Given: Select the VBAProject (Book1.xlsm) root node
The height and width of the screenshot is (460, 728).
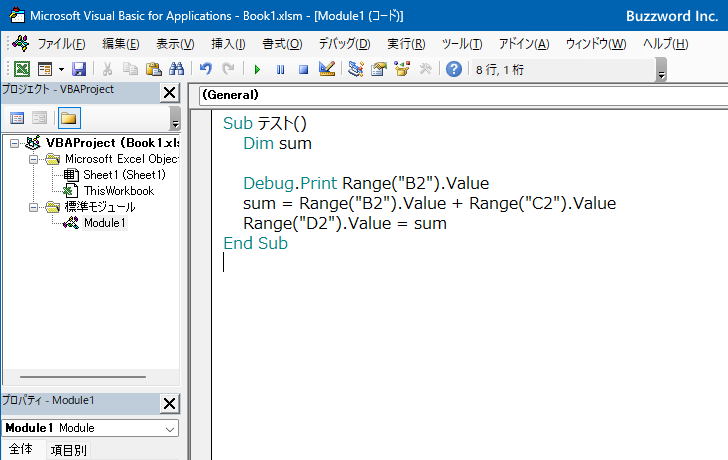Looking at the screenshot, I should [112, 143].
